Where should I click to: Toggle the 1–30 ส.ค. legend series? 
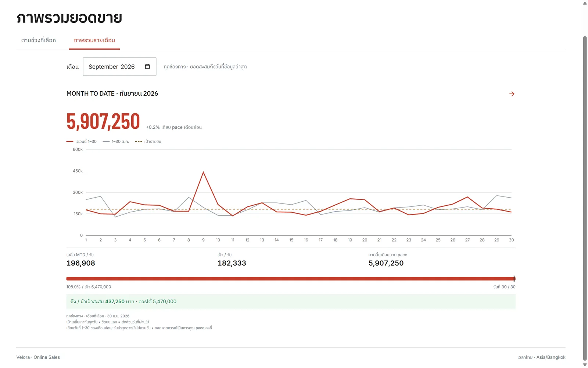116,141
